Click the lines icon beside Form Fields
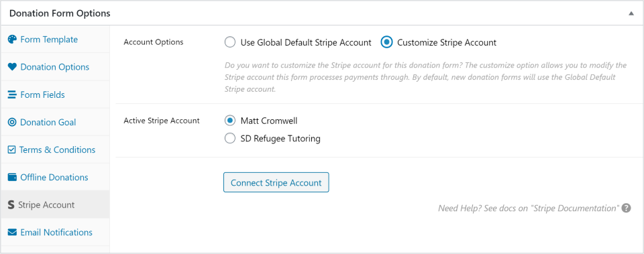Viewport: 644px width, 254px height. (x=12, y=94)
